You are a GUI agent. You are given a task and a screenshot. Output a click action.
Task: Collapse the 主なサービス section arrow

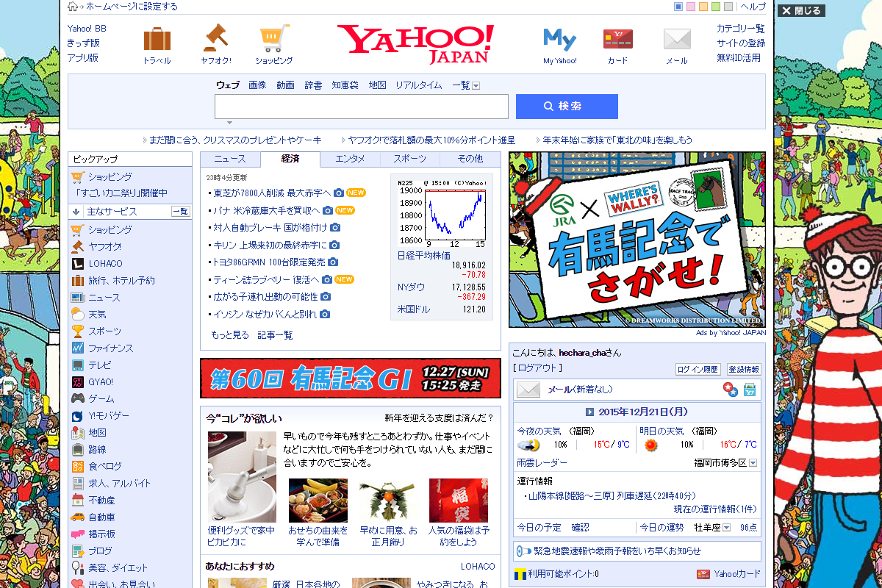pyautogui.click(x=76, y=212)
